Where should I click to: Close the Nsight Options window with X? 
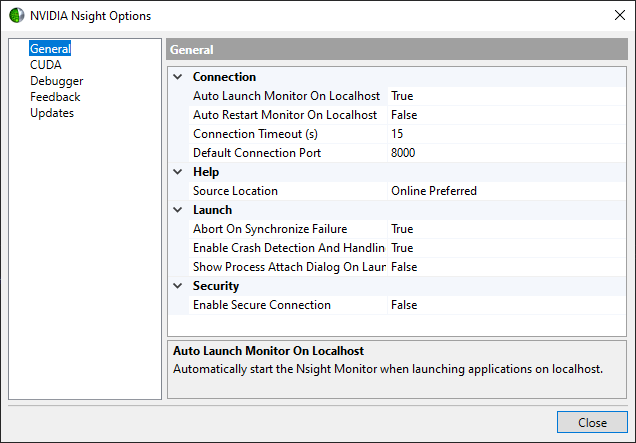tap(619, 15)
